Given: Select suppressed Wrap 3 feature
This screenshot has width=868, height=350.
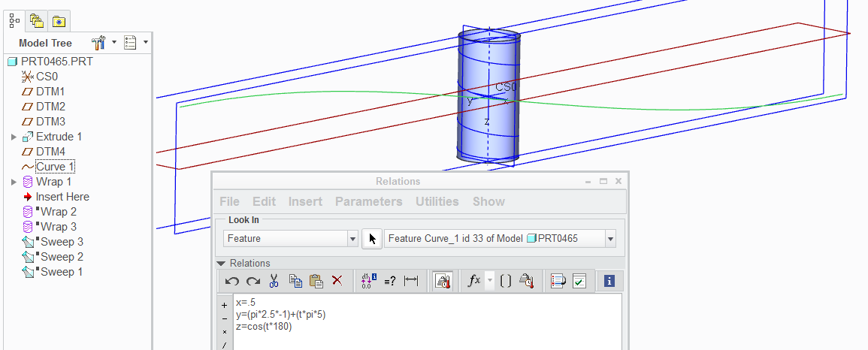Looking at the screenshot, I should click(x=50, y=227).
